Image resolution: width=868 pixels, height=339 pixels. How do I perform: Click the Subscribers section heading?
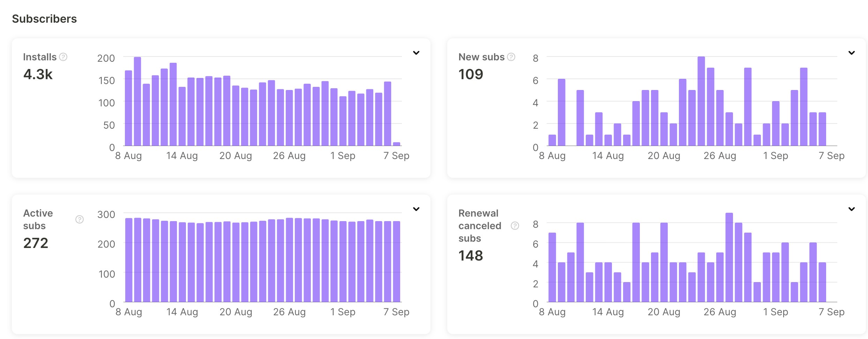click(x=44, y=19)
